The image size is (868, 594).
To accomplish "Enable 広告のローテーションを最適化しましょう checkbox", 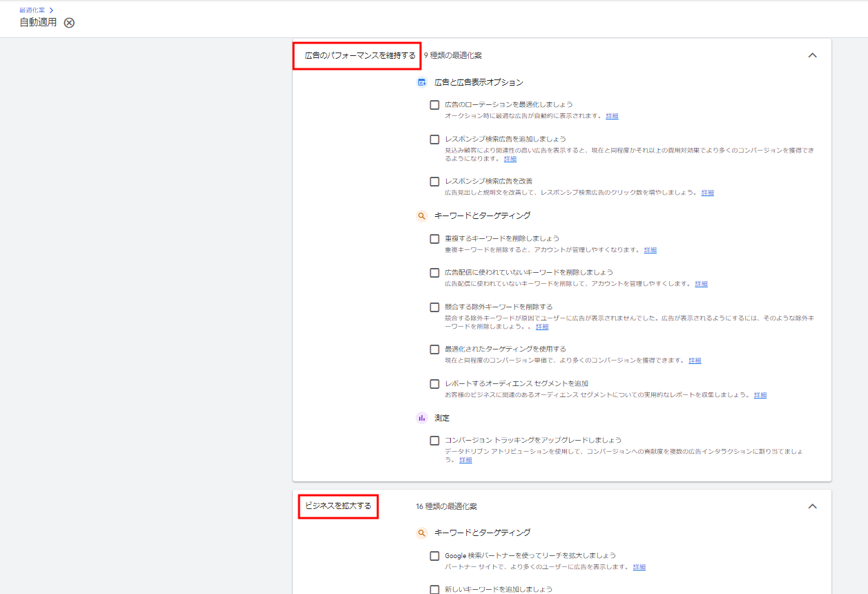I will click(434, 105).
